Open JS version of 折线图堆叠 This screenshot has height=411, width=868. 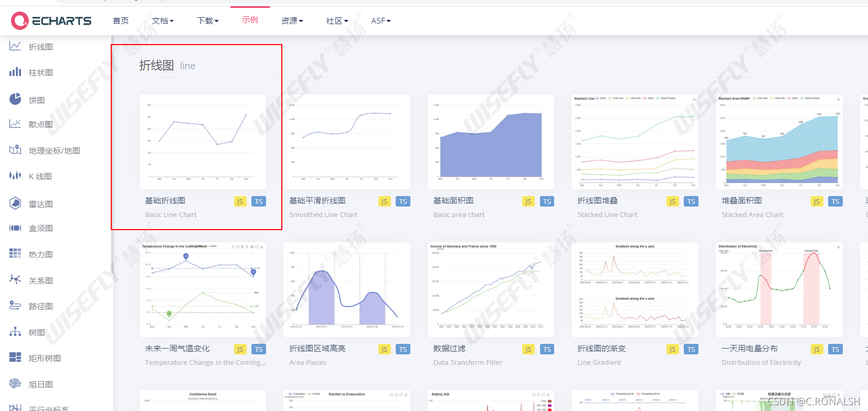(x=672, y=201)
